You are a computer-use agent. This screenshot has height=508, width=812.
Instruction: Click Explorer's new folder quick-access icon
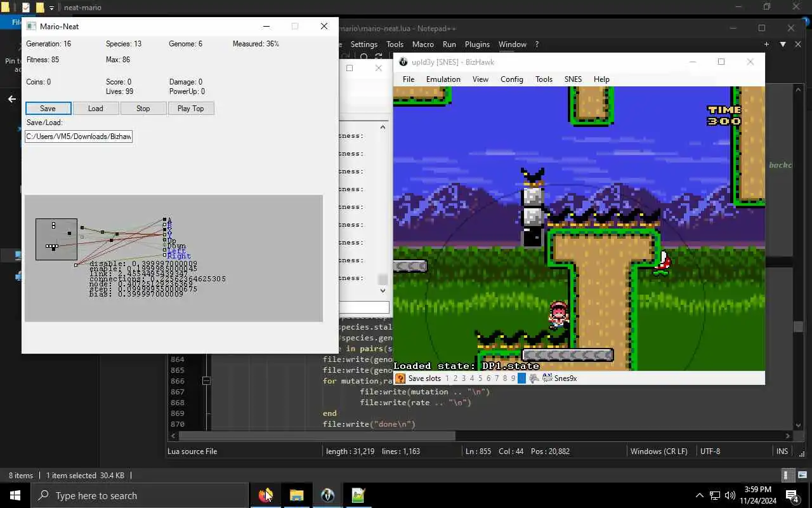tap(40, 8)
